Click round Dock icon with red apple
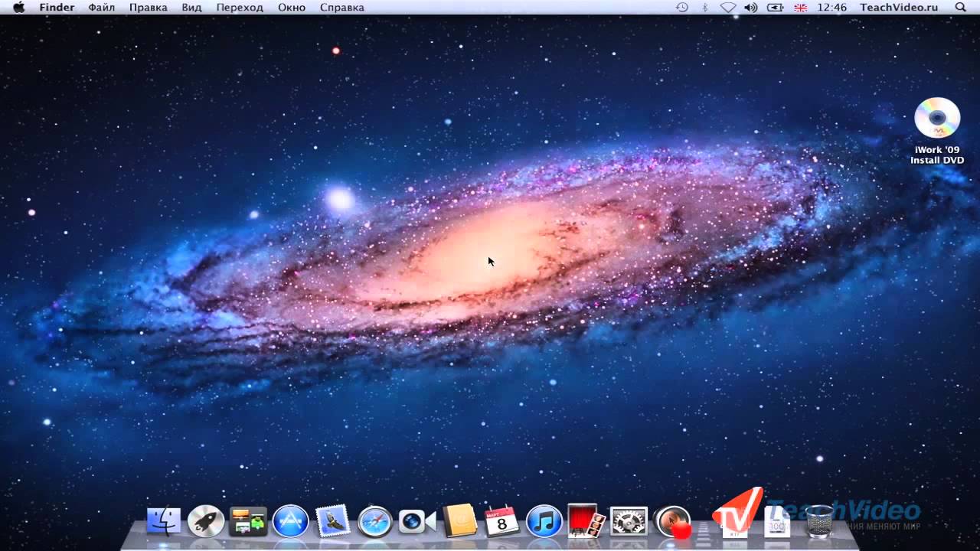The image size is (980, 551). coord(674,522)
